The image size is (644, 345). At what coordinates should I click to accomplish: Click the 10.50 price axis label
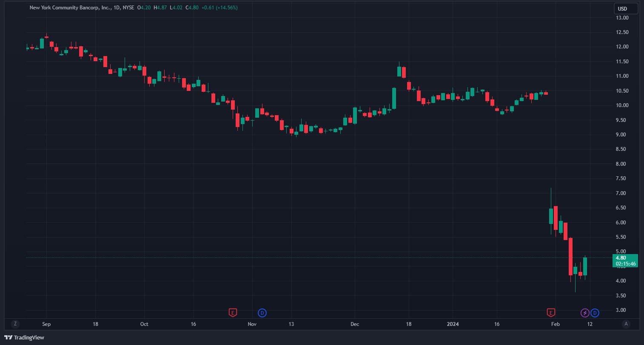pos(623,91)
